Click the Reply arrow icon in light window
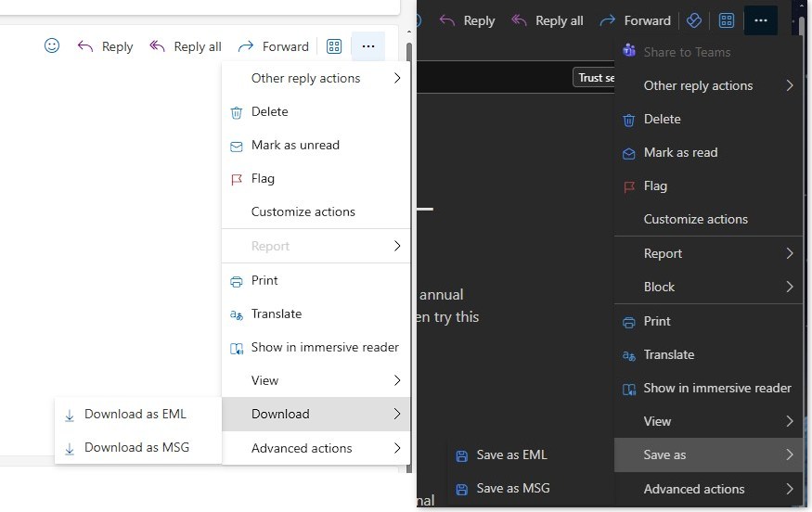The width and height of the screenshot is (812, 512). coord(85,46)
